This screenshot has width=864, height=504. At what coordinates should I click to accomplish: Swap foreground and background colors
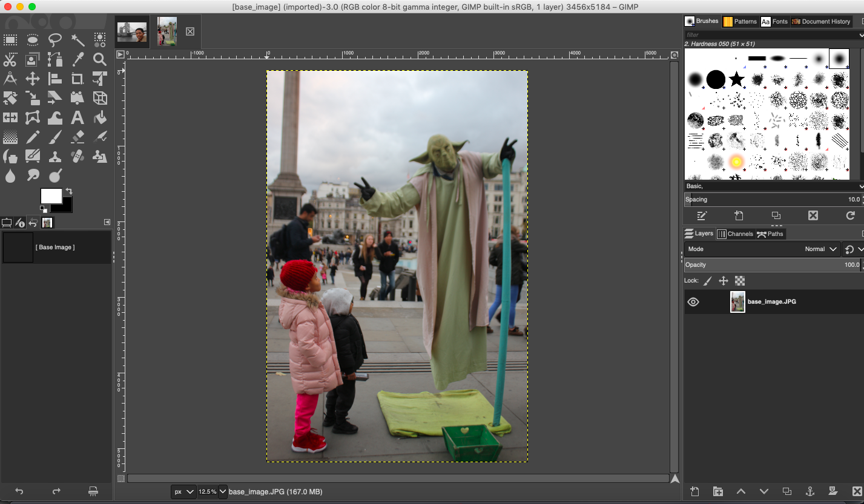tap(68, 191)
